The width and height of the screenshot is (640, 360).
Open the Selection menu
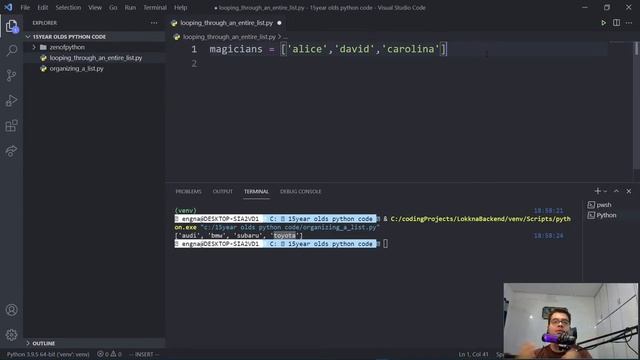click(x=68, y=7)
